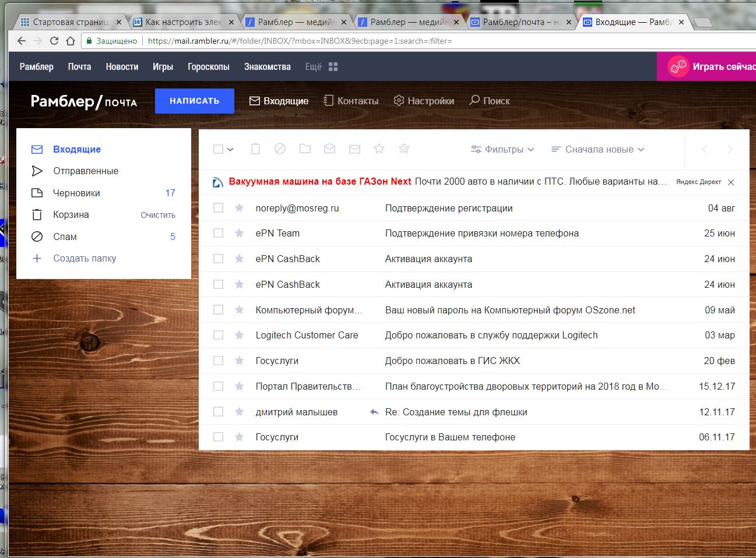The image size is (756, 558).
Task: Click the browser home icon
Action: 71,41
